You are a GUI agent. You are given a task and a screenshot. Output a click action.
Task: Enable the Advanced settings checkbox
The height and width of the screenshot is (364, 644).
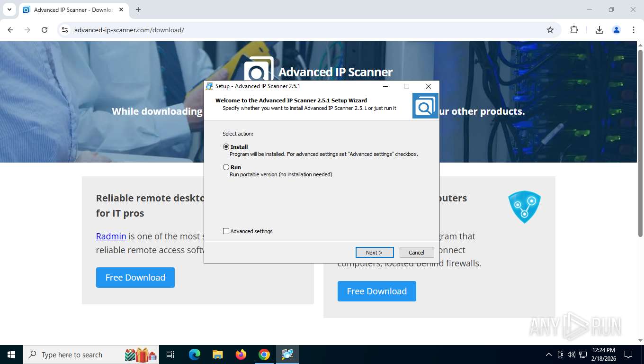[x=226, y=231]
